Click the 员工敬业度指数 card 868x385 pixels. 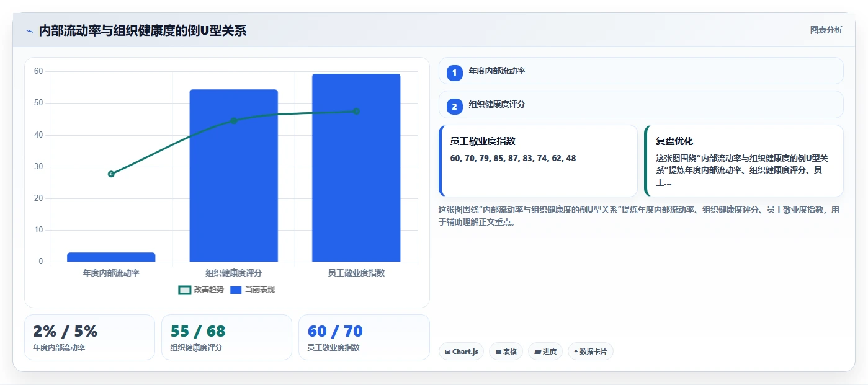click(538, 161)
